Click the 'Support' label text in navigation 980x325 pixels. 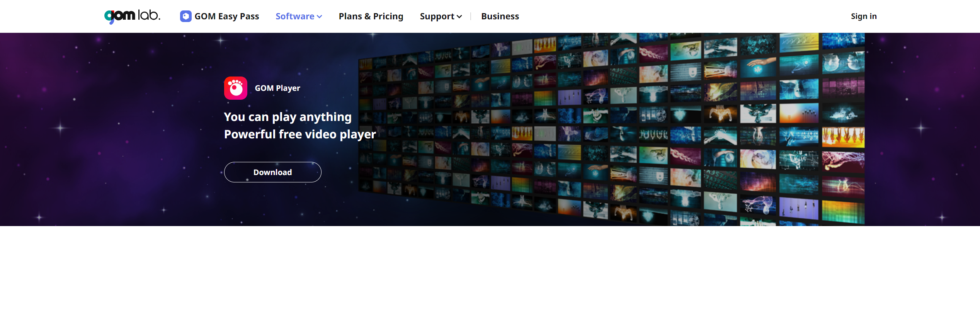pos(437,16)
